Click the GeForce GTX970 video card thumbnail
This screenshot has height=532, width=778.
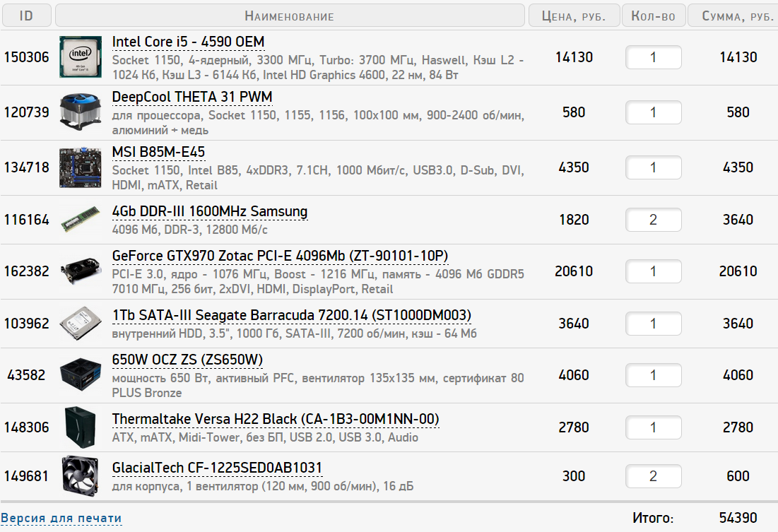tap(81, 271)
